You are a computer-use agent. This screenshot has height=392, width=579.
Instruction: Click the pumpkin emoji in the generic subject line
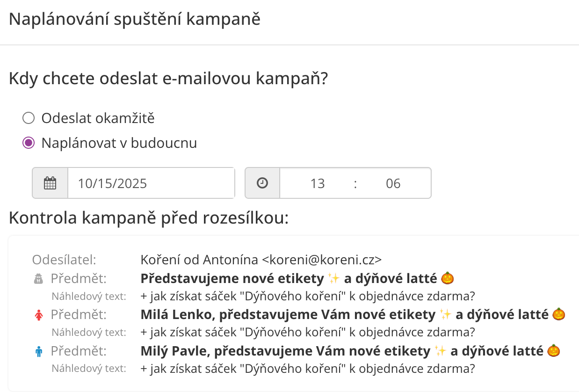[448, 279]
